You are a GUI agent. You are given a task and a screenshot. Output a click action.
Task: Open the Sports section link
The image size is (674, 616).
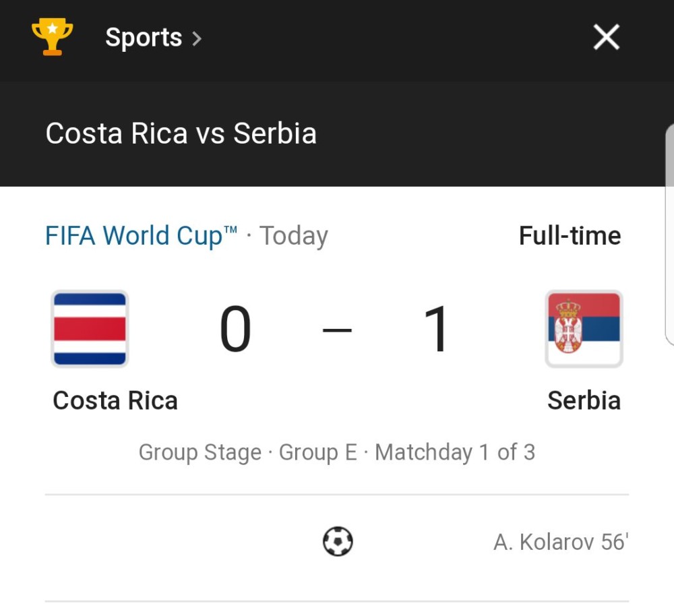144,37
